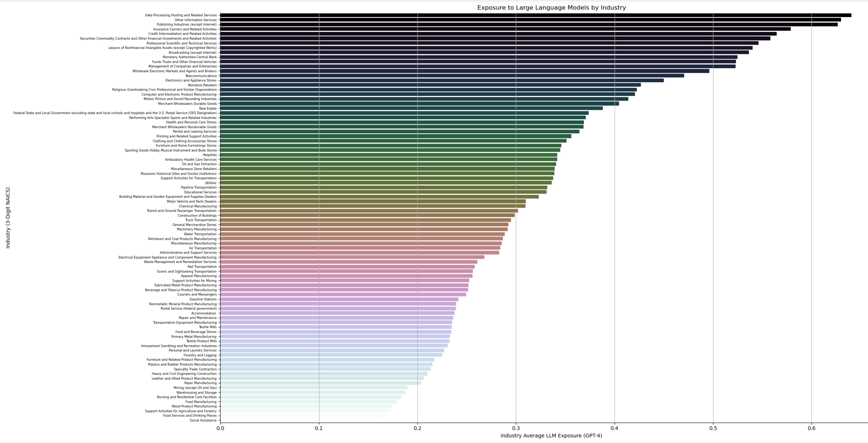Click the Publishing Industries (except Internet) label
Screen dimensions: 868x443
coord(186,25)
